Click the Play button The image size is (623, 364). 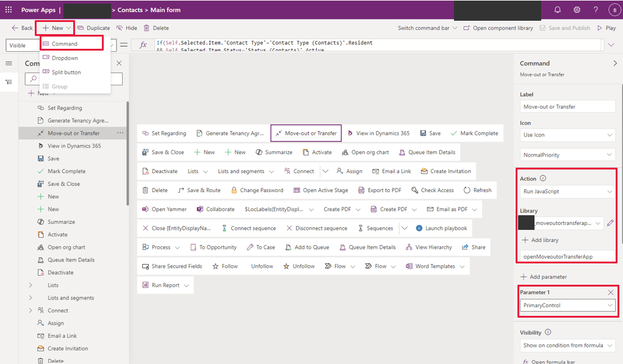point(607,28)
